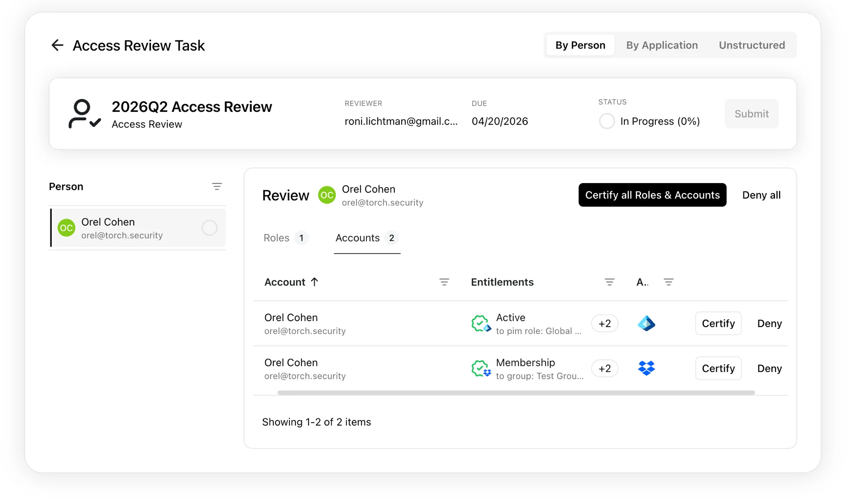The width and height of the screenshot is (868, 499).
Task: Click the Account column header
Action: pyautogui.click(x=285, y=282)
